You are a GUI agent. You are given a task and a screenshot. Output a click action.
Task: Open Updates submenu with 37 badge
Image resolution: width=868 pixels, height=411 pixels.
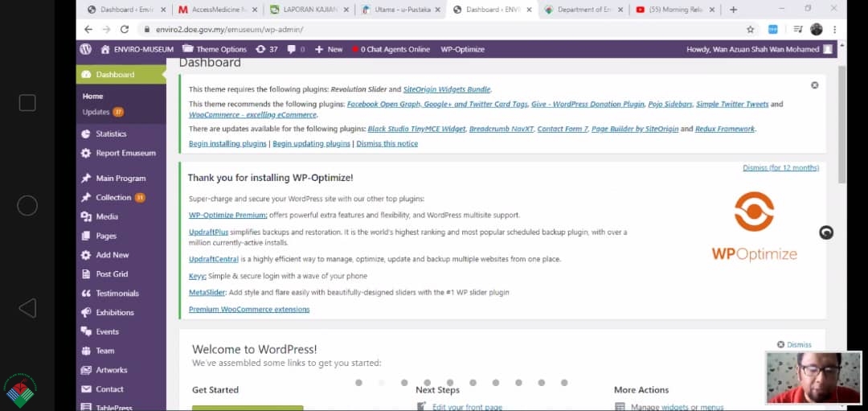103,112
